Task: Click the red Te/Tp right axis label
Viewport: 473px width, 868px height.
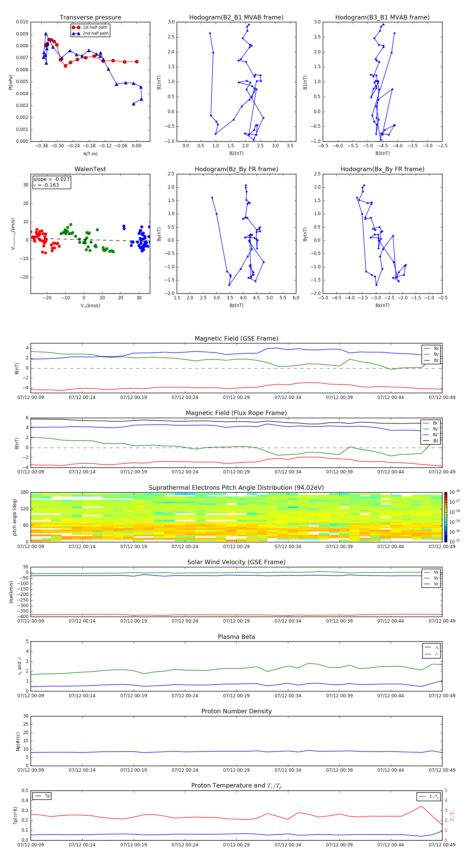Action: pyautogui.click(x=452, y=815)
